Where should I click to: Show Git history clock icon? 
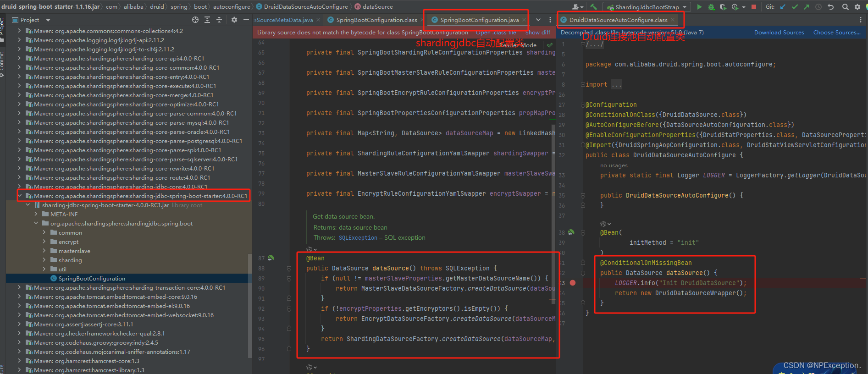[x=818, y=7]
